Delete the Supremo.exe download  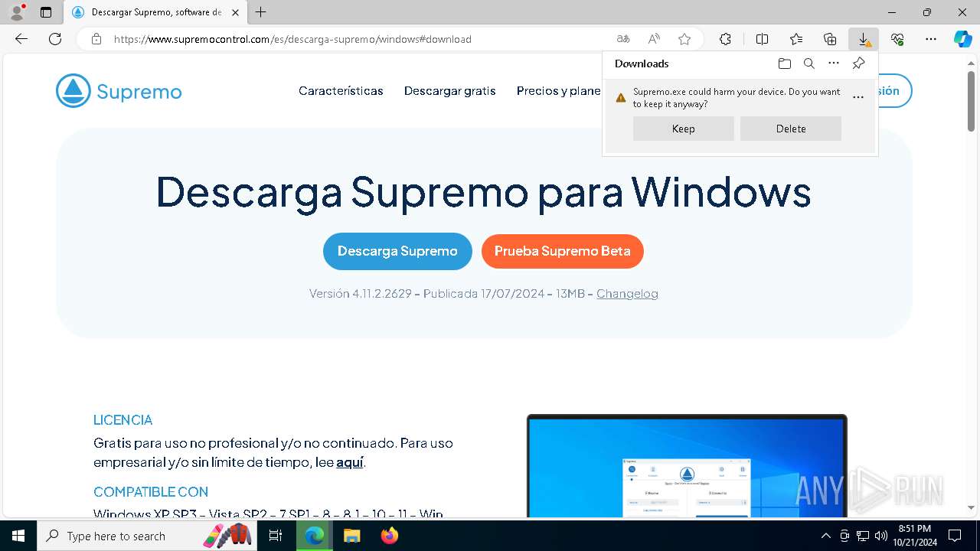[791, 129]
